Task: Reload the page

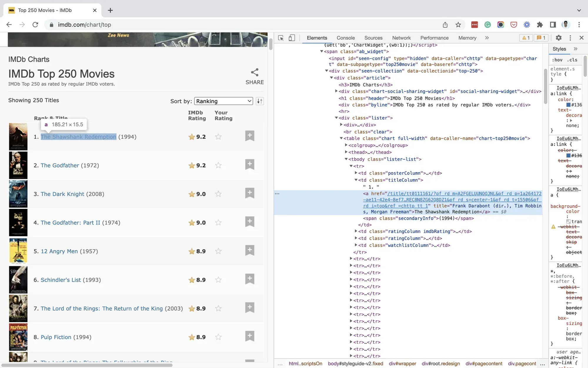Action: (x=35, y=25)
